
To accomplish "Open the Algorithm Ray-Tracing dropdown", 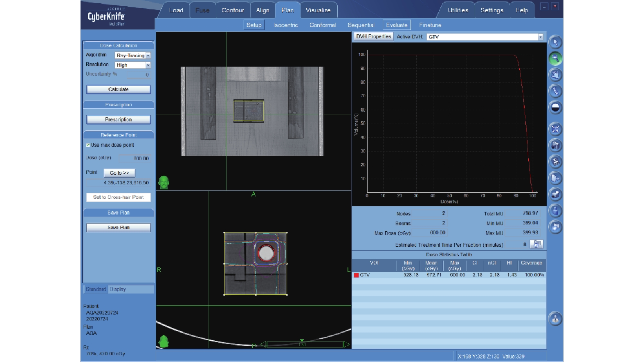I will 148,56.
